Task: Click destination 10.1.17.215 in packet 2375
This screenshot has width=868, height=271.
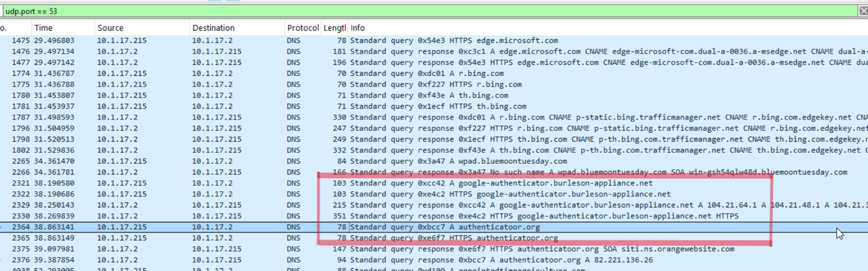Action: [216, 249]
